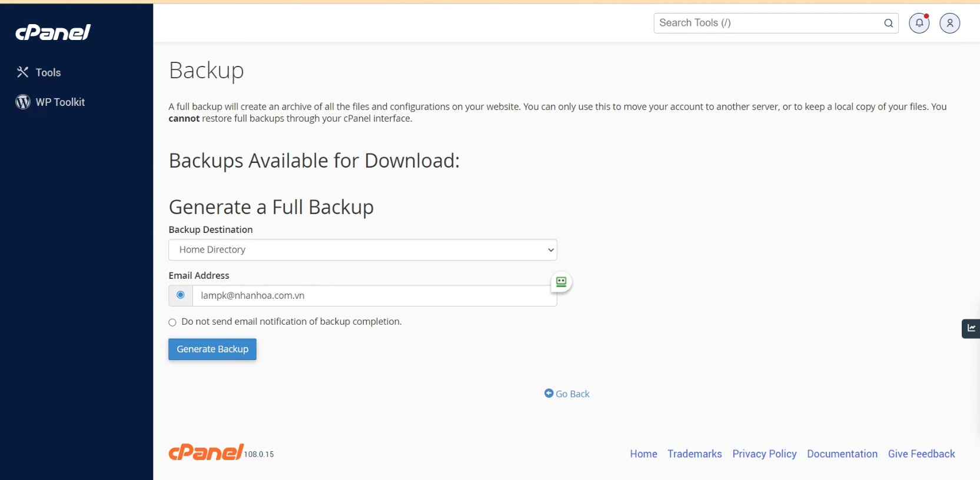Click the Email Address label
The width and height of the screenshot is (980, 480).
(x=199, y=275)
